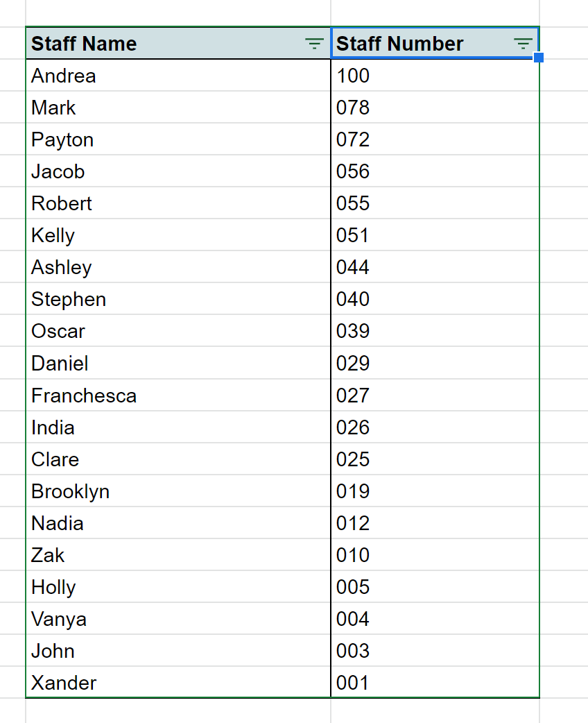Select the cell containing Payton
Screen dimensions: 588x723
click(178, 139)
